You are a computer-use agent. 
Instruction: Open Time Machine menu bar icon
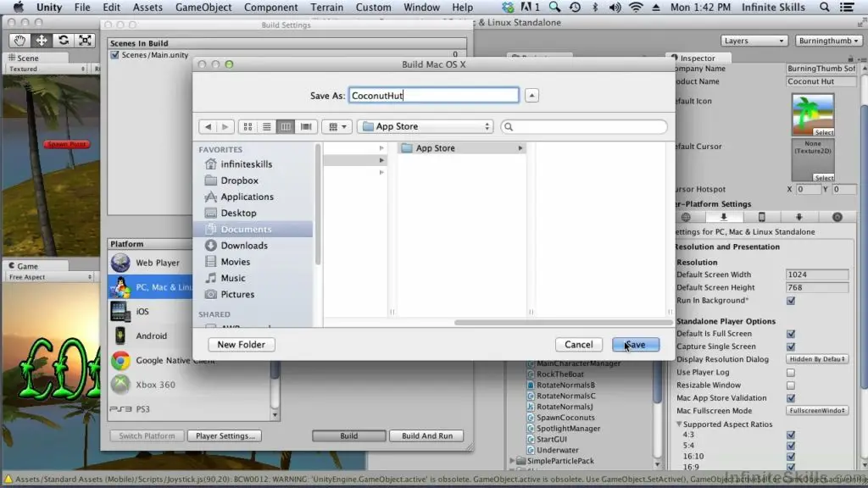(576, 7)
